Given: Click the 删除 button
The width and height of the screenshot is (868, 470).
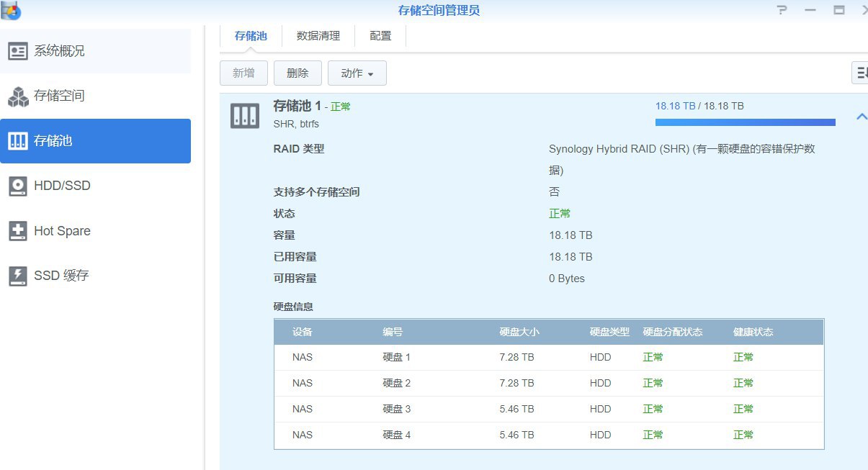Looking at the screenshot, I should pyautogui.click(x=297, y=73).
